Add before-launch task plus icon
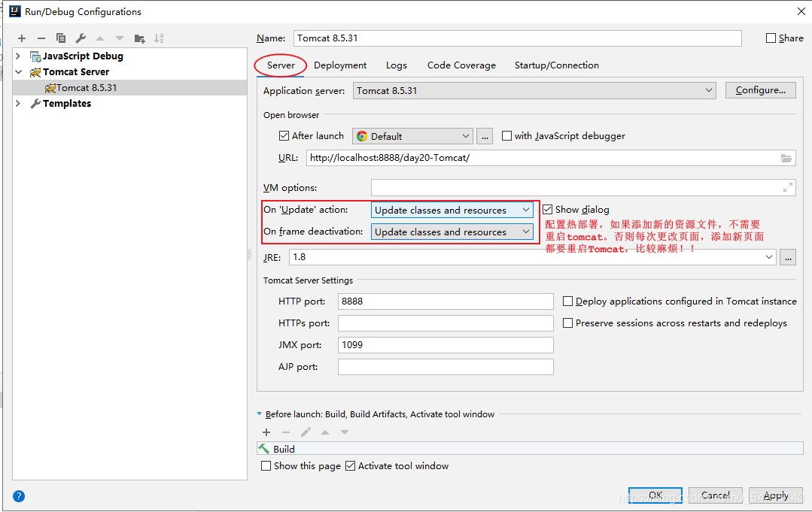Viewport: 812px width, 512px height. [x=266, y=432]
